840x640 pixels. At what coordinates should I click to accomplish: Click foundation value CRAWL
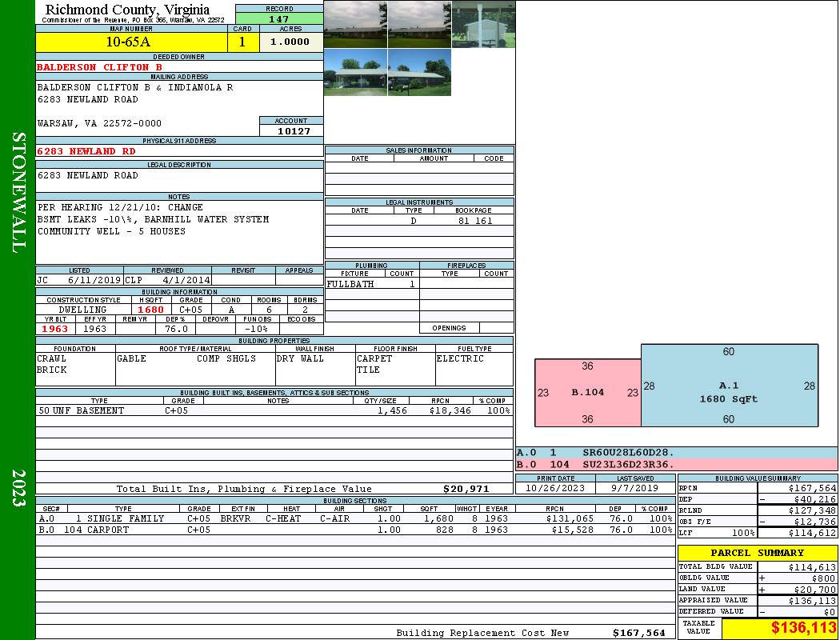tap(51, 358)
